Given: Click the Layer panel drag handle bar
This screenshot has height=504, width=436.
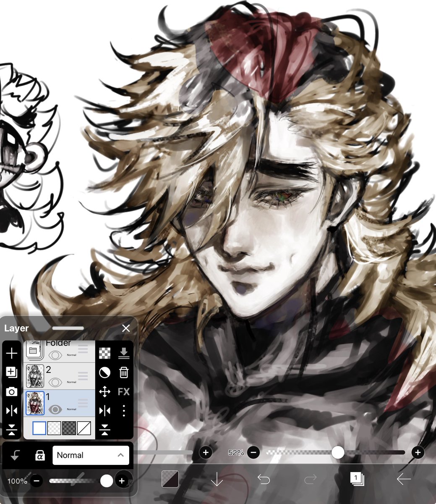Looking at the screenshot, I should click(x=68, y=328).
